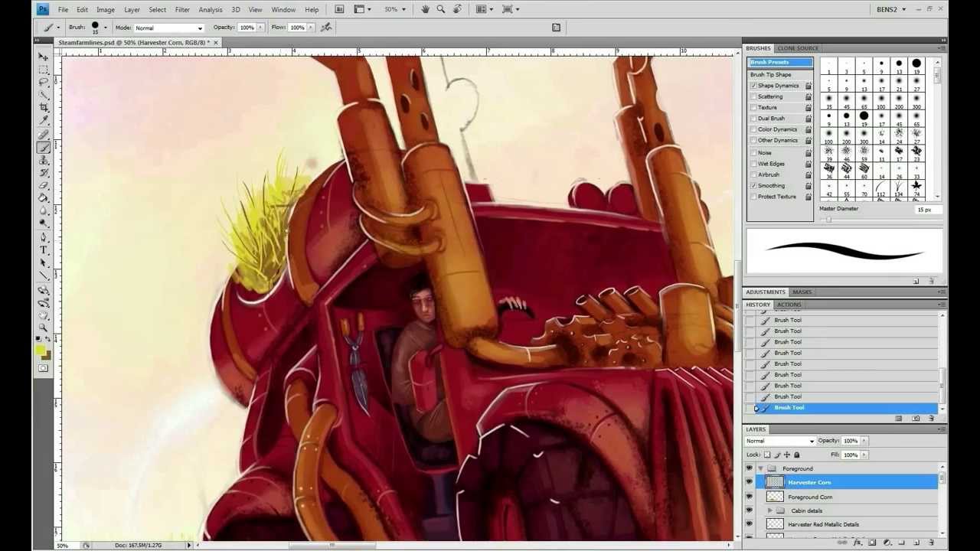Toggle Quick Mask mode icon
Viewport: 980px width, 551px height.
(44, 368)
